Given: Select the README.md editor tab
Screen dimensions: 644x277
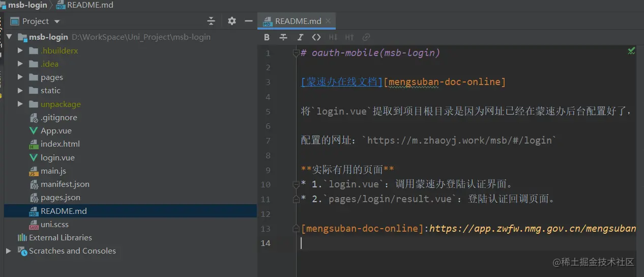Looking at the screenshot, I should tap(297, 21).
